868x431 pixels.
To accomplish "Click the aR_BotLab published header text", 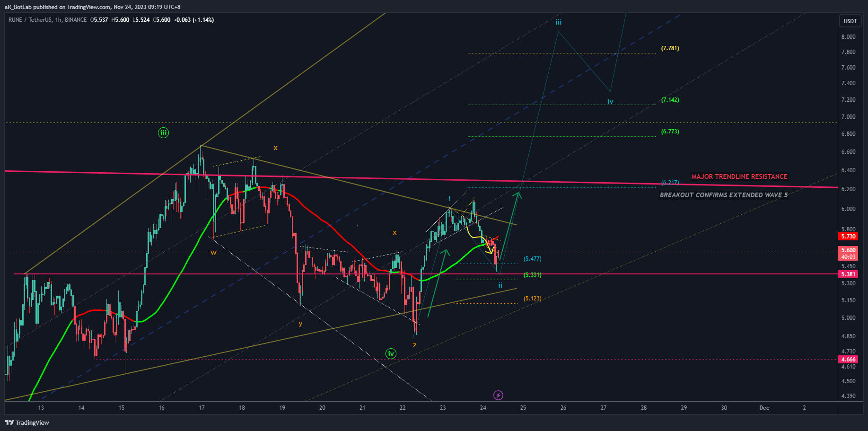I will pyautogui.click(x=92, y=7).
